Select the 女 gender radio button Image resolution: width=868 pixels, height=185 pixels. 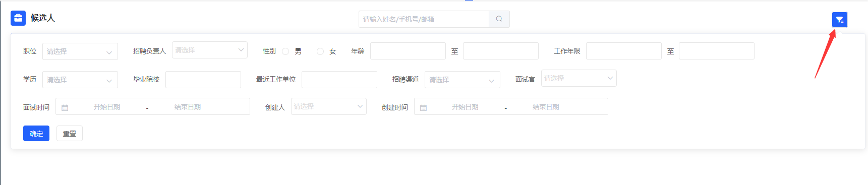(x=320, y=51)
